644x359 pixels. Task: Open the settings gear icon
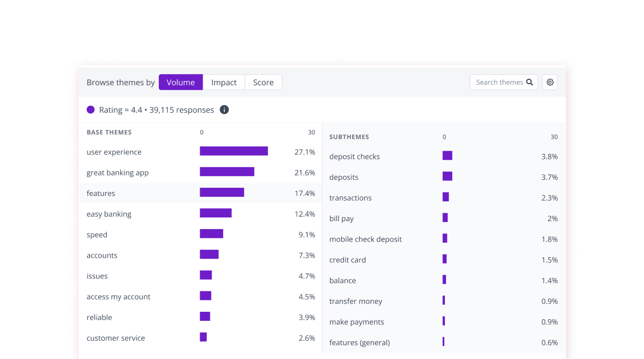click(x=550, y=82)
